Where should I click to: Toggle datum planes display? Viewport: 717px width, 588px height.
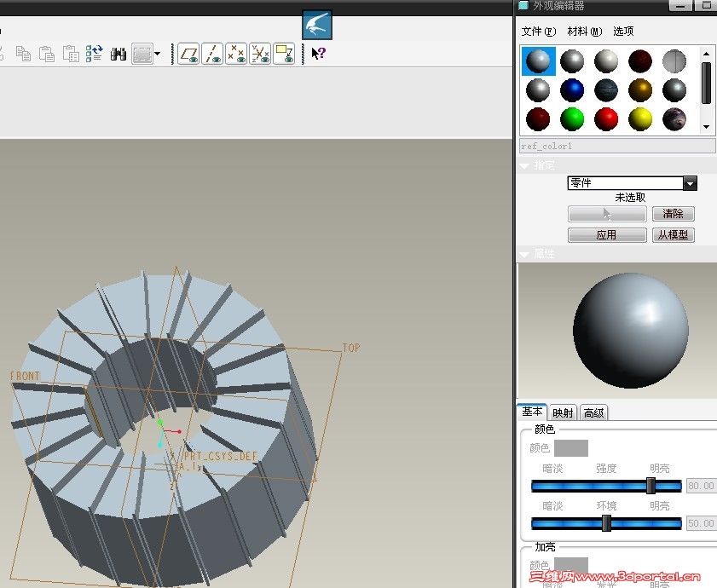click(188, 54)
